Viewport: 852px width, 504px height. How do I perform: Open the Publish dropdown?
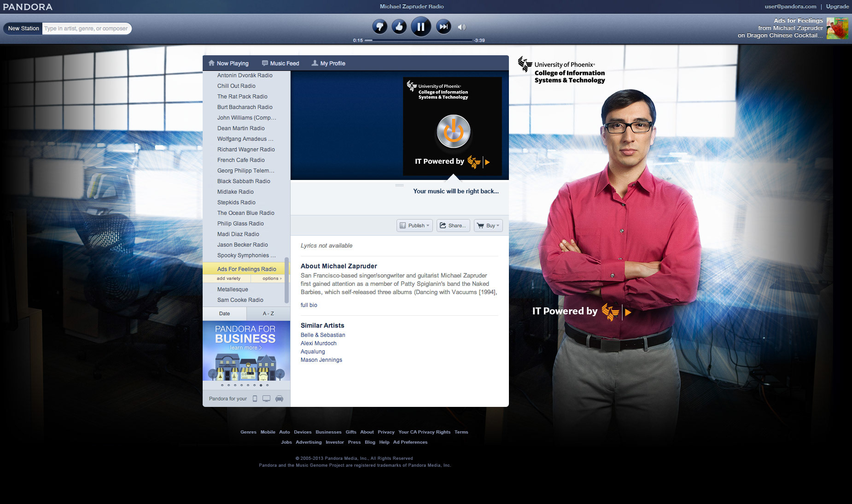point(414,226)
